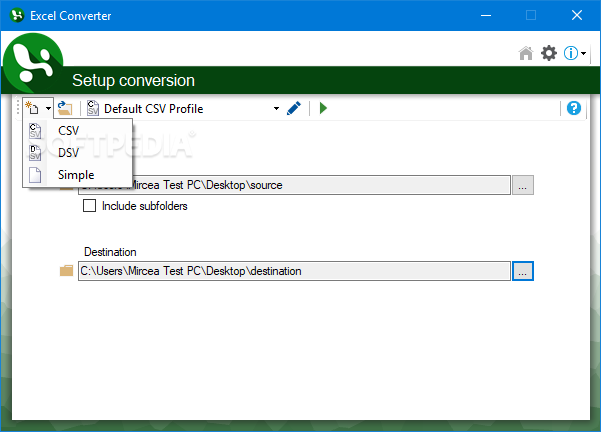The image size is (601, 432).
Task: Open the Default CSV Profile combo box
Action: [192, 109]
